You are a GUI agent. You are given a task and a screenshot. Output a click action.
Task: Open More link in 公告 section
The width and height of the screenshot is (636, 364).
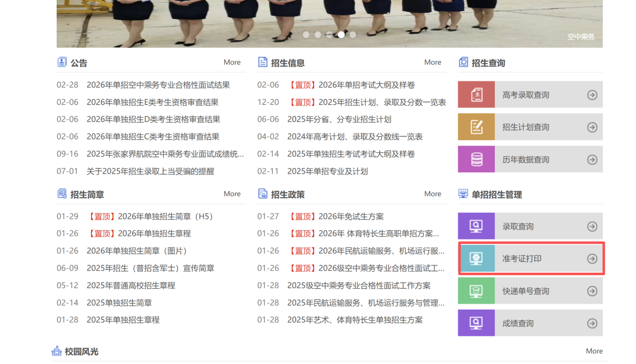tap(232, 62)
